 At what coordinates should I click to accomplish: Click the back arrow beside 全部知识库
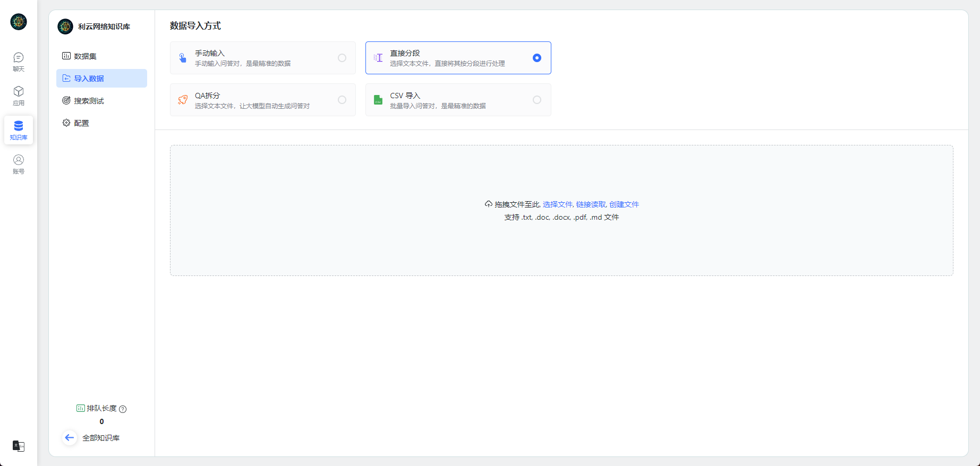70,438
